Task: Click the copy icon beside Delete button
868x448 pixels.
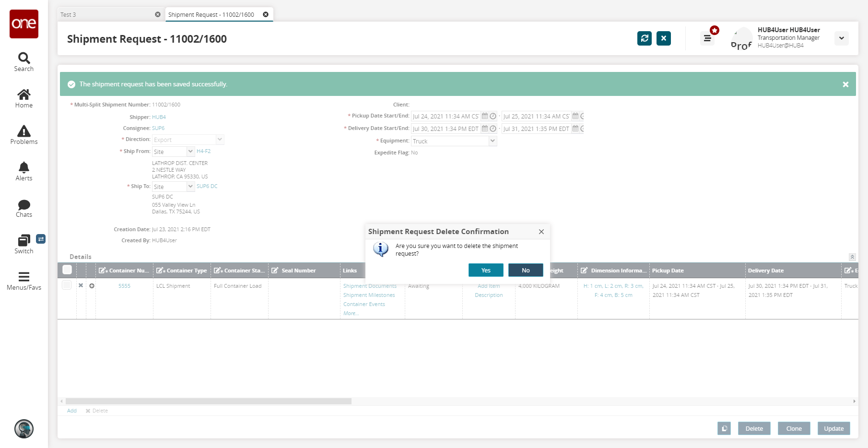Action: [724, 428]
